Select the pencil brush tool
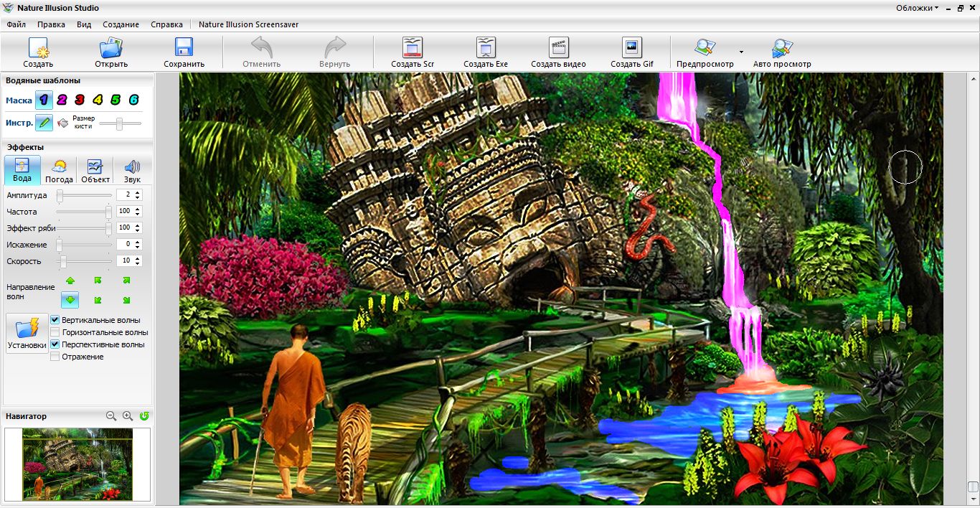Viewport: 980px width, 508px height. [x=44, y=123]
